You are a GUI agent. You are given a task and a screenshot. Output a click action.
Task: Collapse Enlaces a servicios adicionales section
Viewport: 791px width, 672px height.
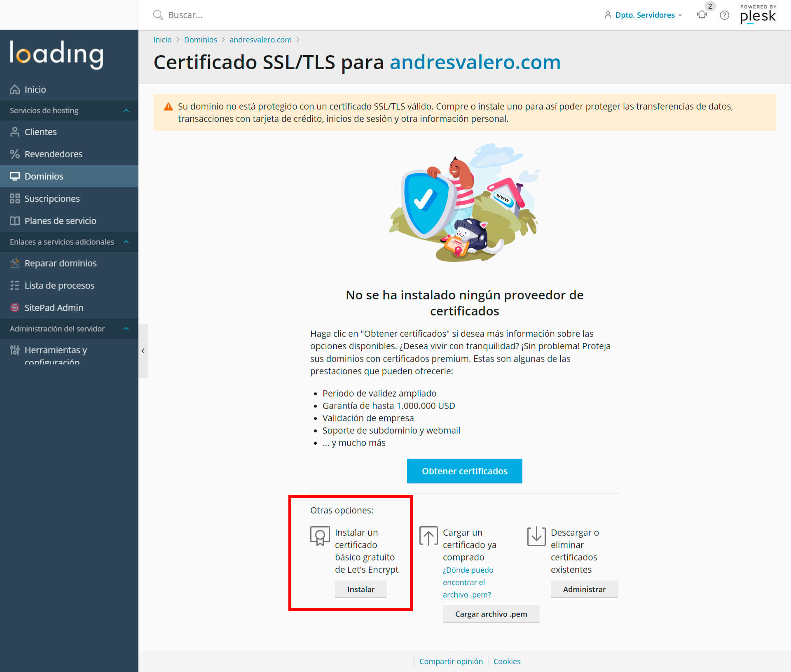coord(126,242)
